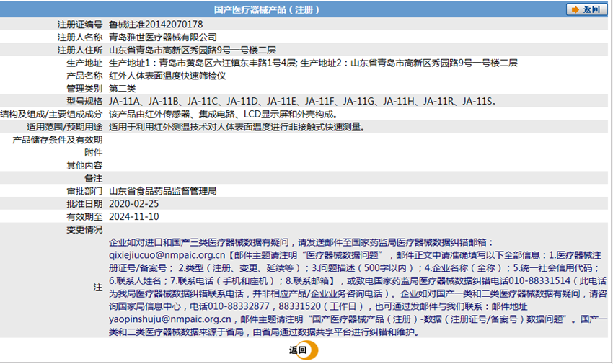
Task: Select the page title 国产医疗器械产品（注册）
Action: pyautogui.click(x=267, y=9)
